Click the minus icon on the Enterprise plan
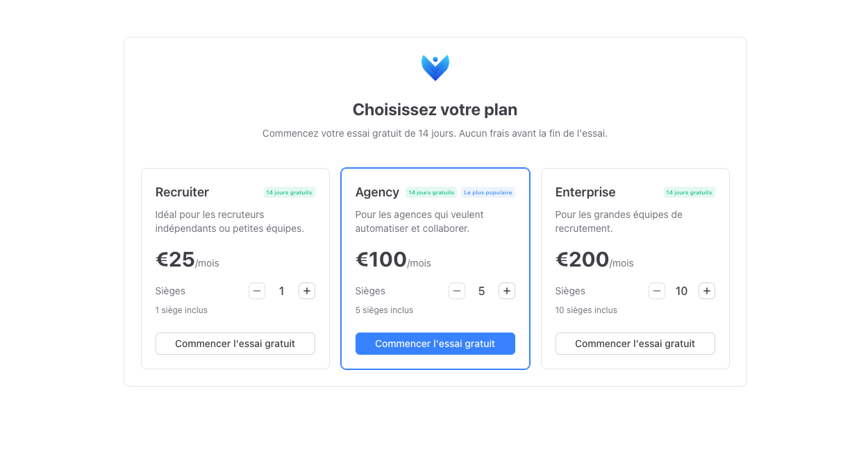The width and height of the screenshot is (868, 454). click(x=657, y=291)
